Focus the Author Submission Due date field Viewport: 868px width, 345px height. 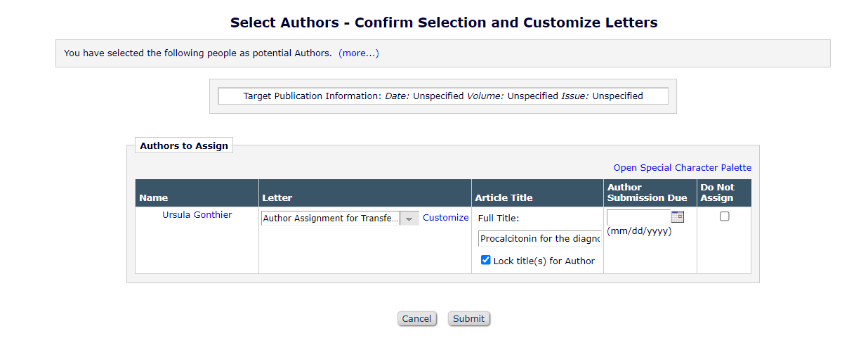tap(638, 217)
